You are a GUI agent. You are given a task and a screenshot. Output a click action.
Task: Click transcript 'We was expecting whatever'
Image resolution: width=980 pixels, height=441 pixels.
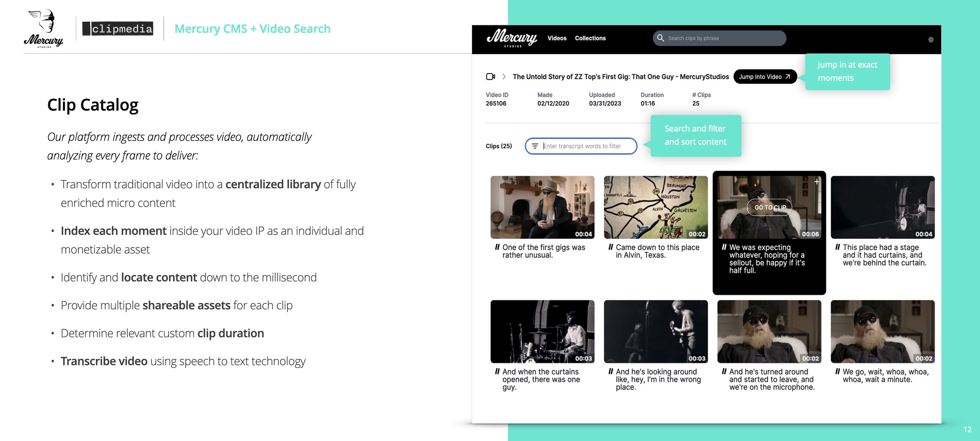pyautogui.click(x=768, y=259)
